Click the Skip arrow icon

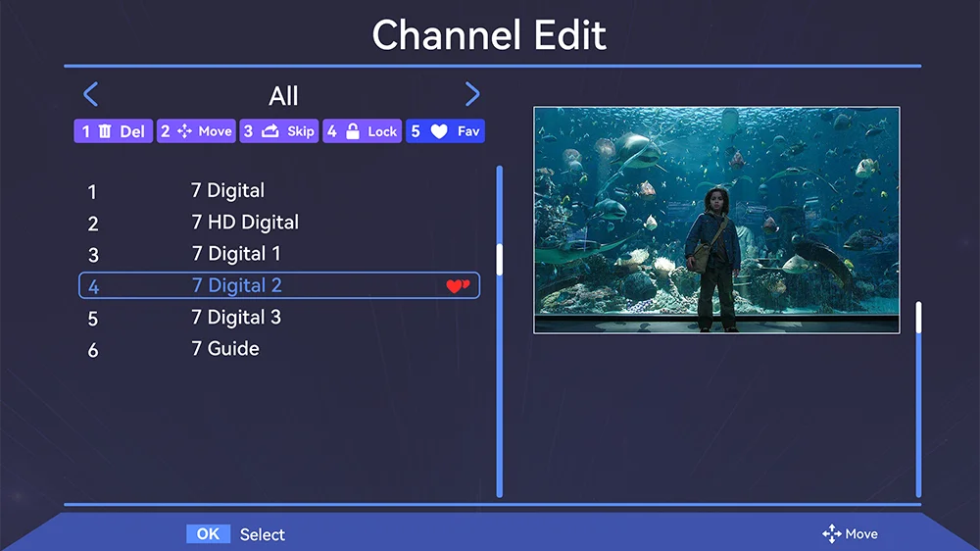[270, 131]
